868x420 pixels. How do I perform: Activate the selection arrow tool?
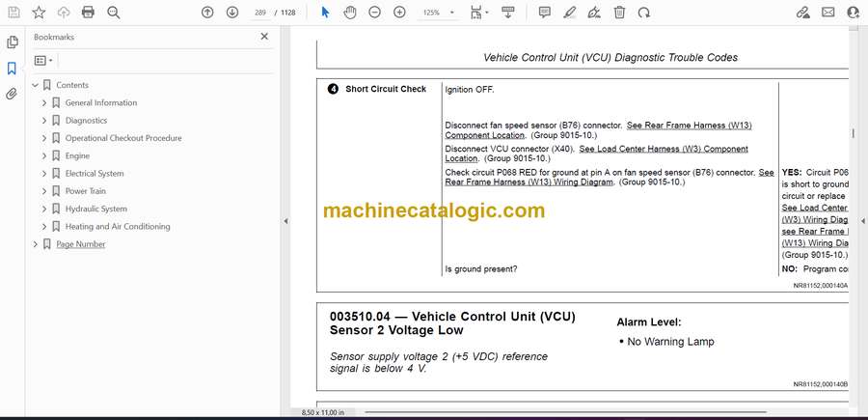tap(325, 13)
